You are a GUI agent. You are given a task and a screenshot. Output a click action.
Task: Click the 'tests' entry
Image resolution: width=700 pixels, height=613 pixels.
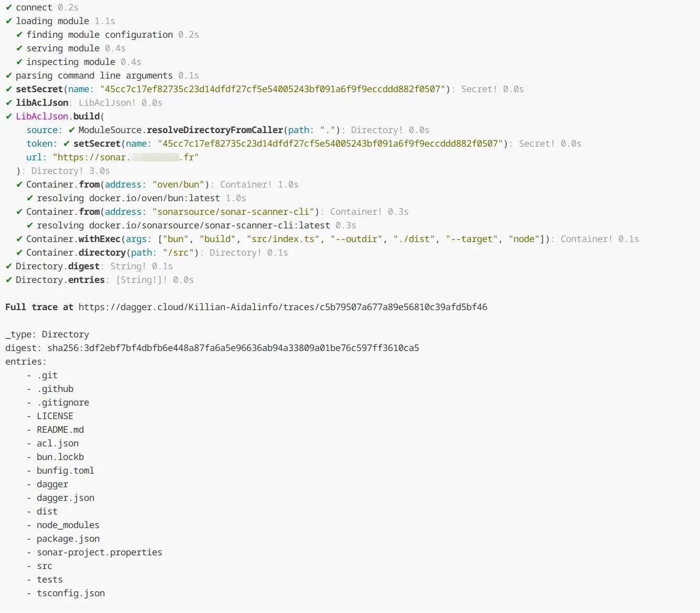(x=50, y=579)
